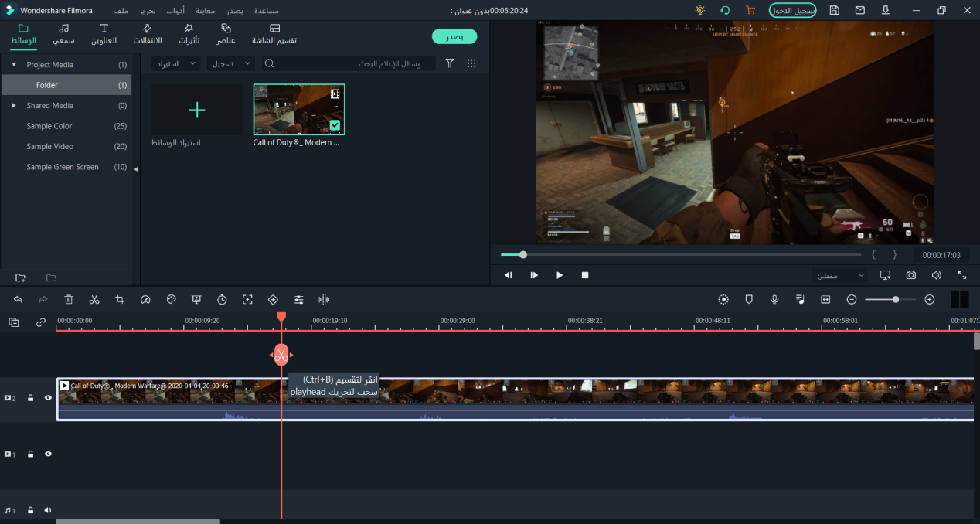Click the استيراد الوسائط import media tile
Screen dimensions: 980x524
197,110
